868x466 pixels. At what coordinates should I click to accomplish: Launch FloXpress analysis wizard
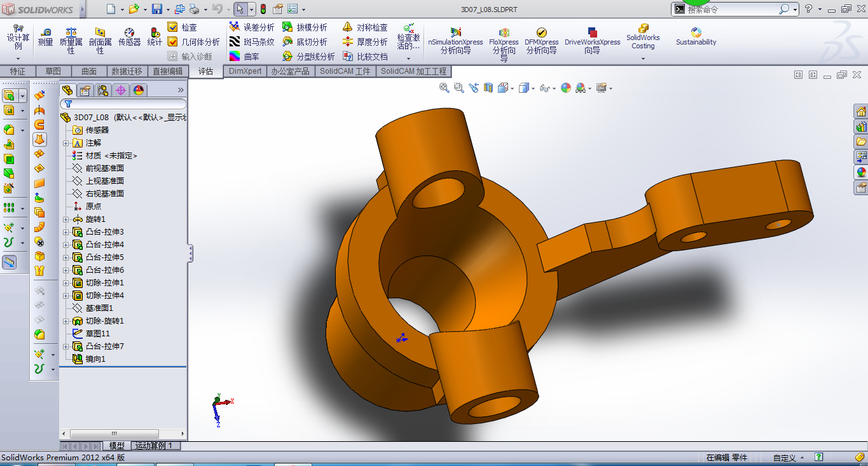504,45
